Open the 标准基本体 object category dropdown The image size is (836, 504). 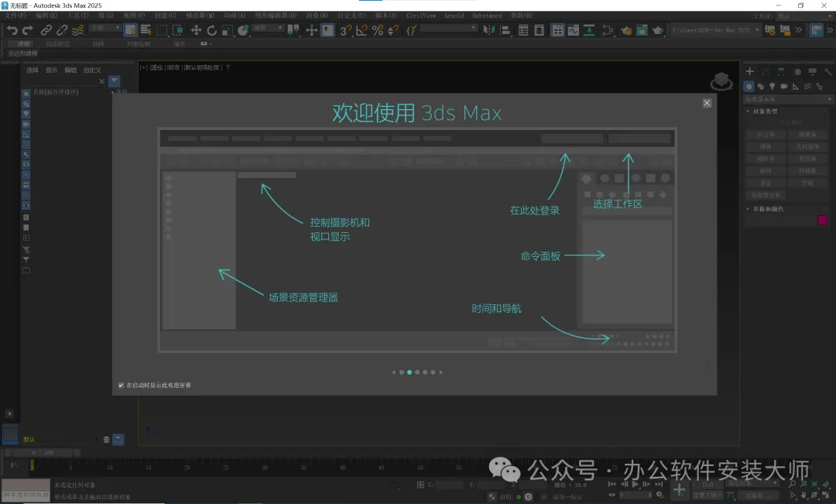[788, 99]
